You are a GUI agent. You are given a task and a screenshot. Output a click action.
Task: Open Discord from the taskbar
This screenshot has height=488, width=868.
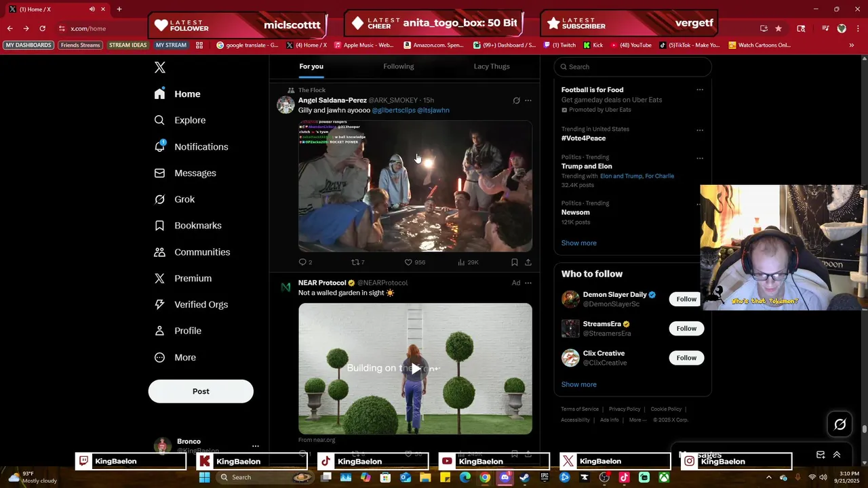pyautogui.click(x=505, y=477)
